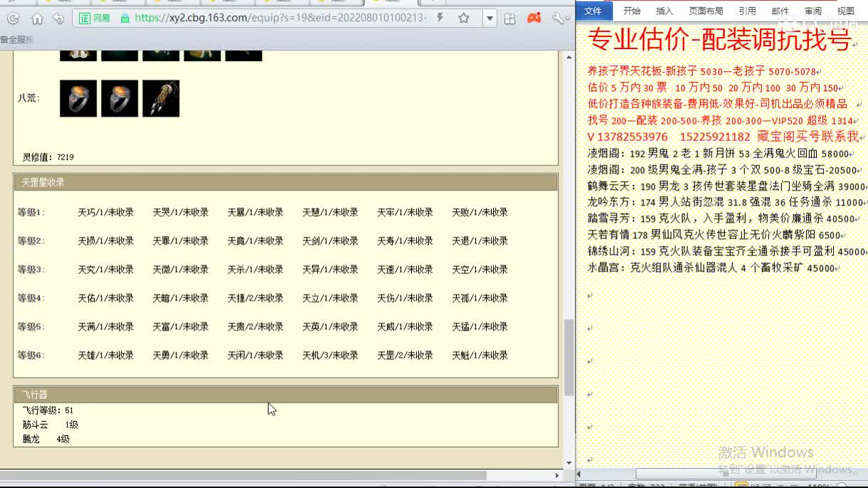
Task: Click the Word line with phone 13782553976
Action: tap(724, 137)
